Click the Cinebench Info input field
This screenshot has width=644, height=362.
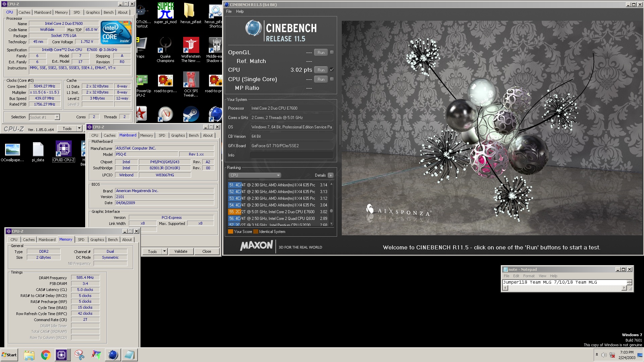coord(291,155)
